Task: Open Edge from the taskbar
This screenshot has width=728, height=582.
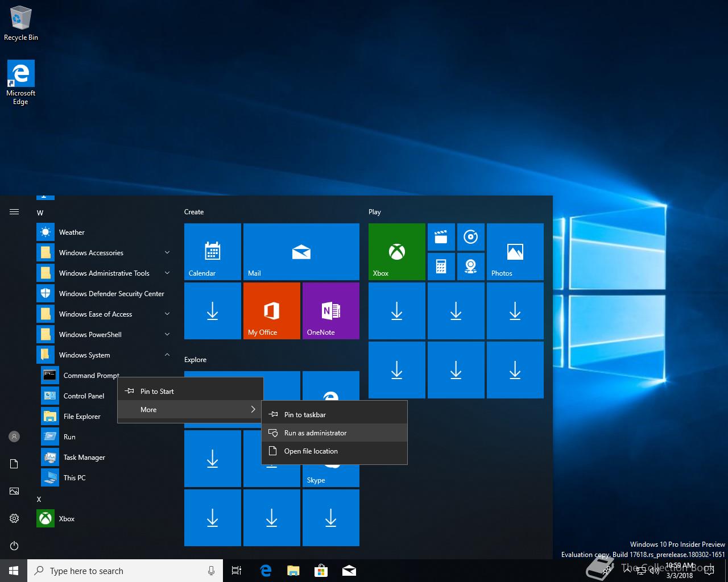Action: (x=265, y=571)
